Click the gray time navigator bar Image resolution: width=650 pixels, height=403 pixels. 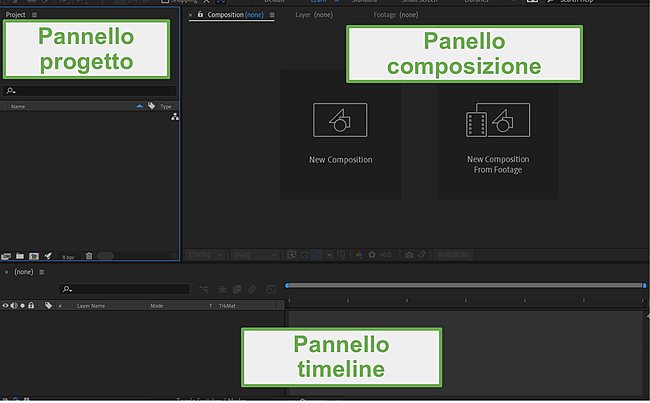466,285
